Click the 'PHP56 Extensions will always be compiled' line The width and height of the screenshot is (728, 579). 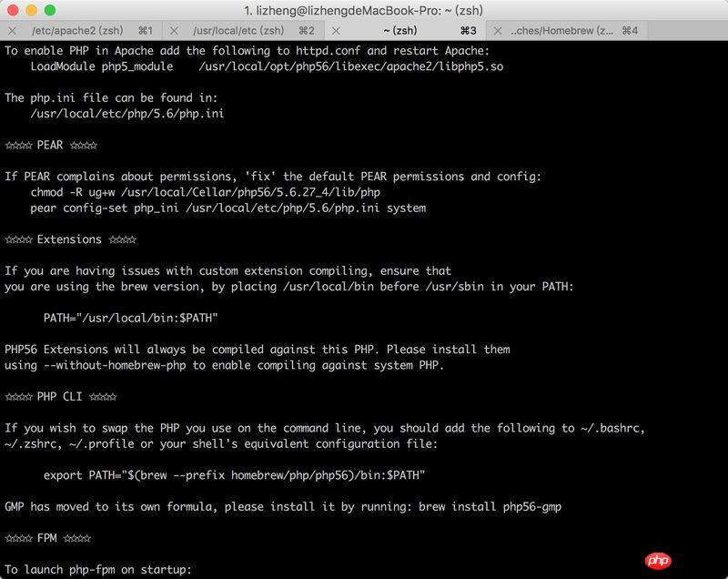258,350
